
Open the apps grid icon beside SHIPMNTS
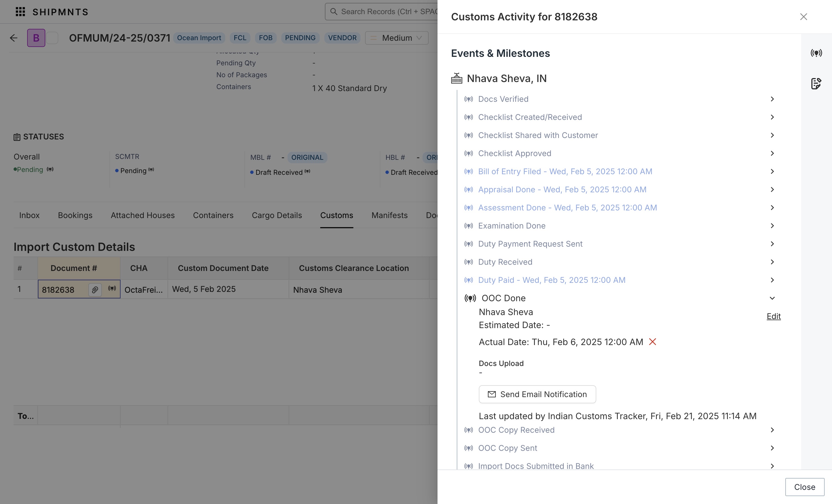[x=20, y=12]
